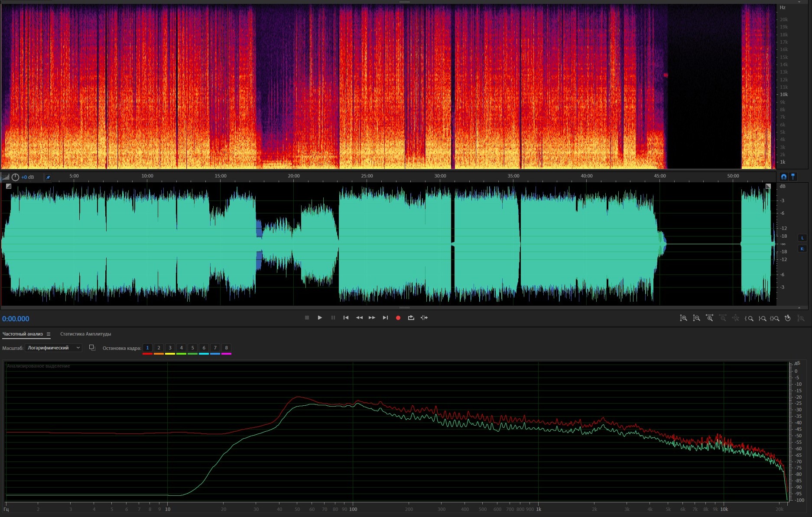The height and width of the screenshot is (517, 812).
Task: Toggle the left channel L button
Action: (802, 238)
